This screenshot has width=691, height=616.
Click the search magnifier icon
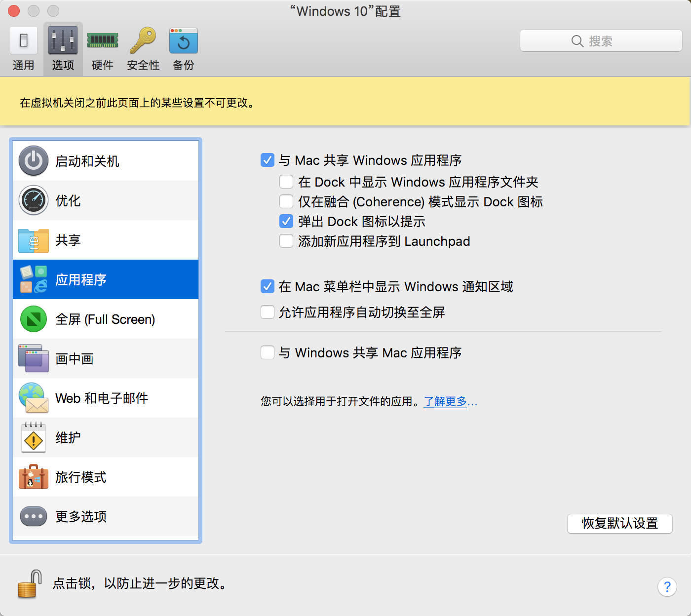pyautogui.click(x=577, y=41)
